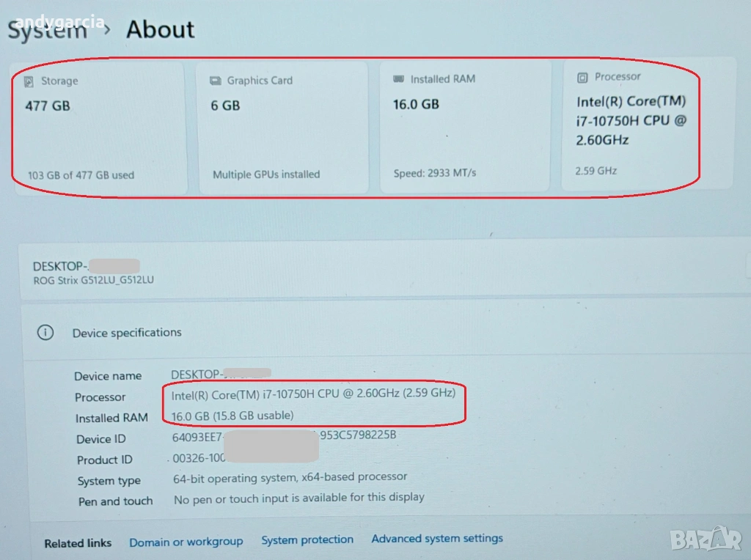Click the Device name row label
Screen dimensions: 751x560
point(108,376)
